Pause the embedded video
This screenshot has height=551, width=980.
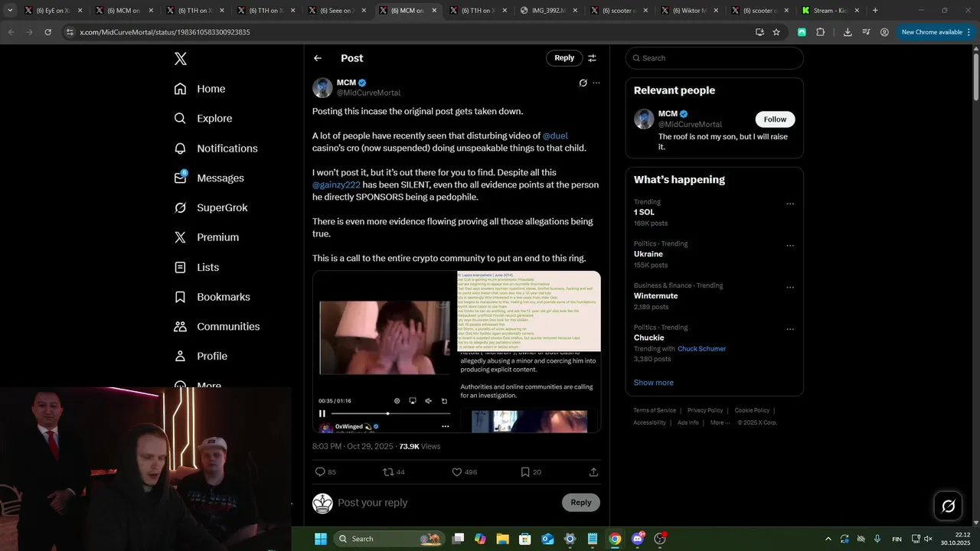tap(322, 413)
